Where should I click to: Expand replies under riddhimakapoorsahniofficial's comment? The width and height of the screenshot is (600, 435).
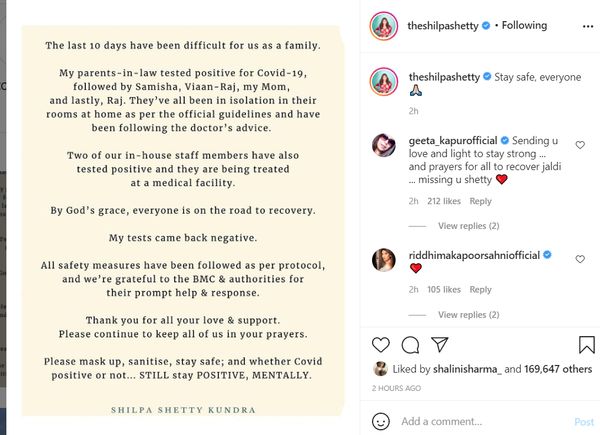tap(468, 314)
